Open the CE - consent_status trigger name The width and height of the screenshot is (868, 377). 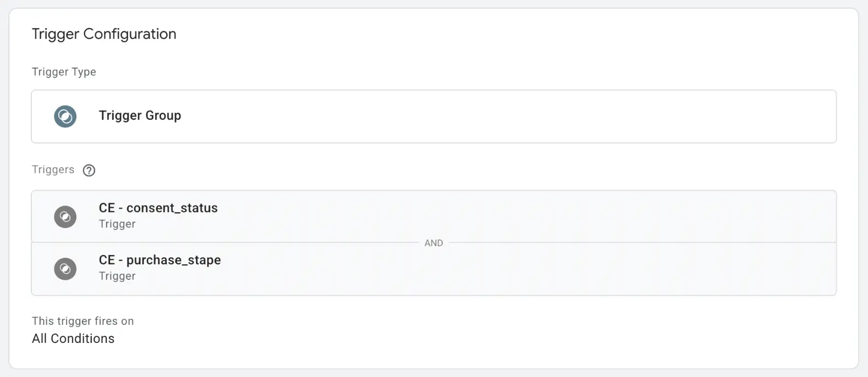(158, 208)
